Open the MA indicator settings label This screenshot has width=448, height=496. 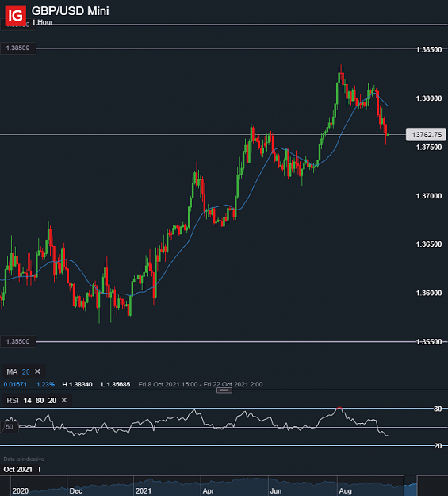point(12,371)
